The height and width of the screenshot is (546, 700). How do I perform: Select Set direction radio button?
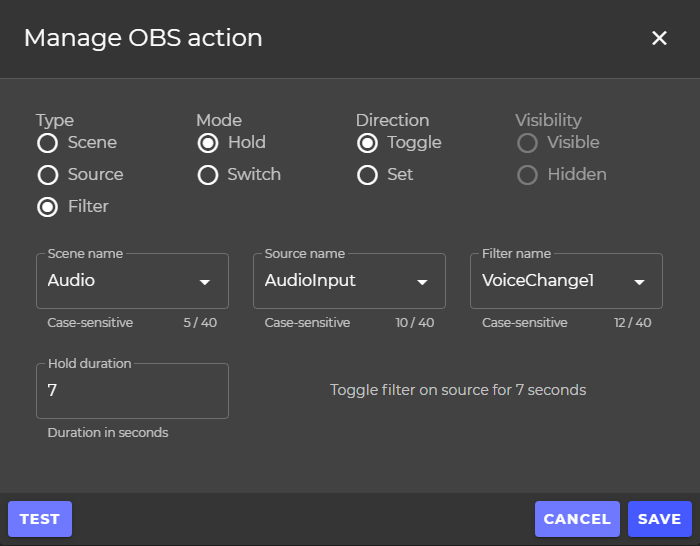click(x=367, y=175)
